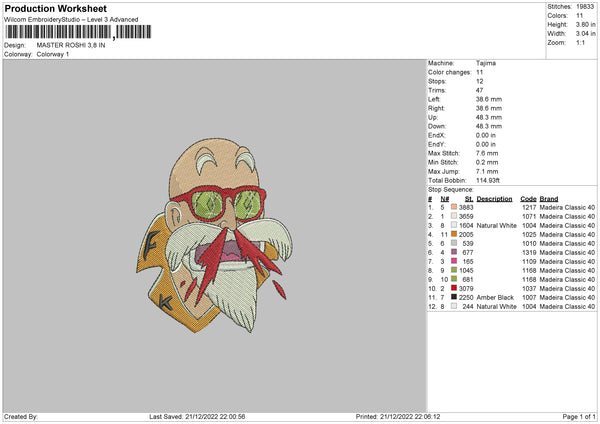Viewport: 600px width, 424px height.
Task: Select thread code 1025 in stop 4
Action: (529, 235)
